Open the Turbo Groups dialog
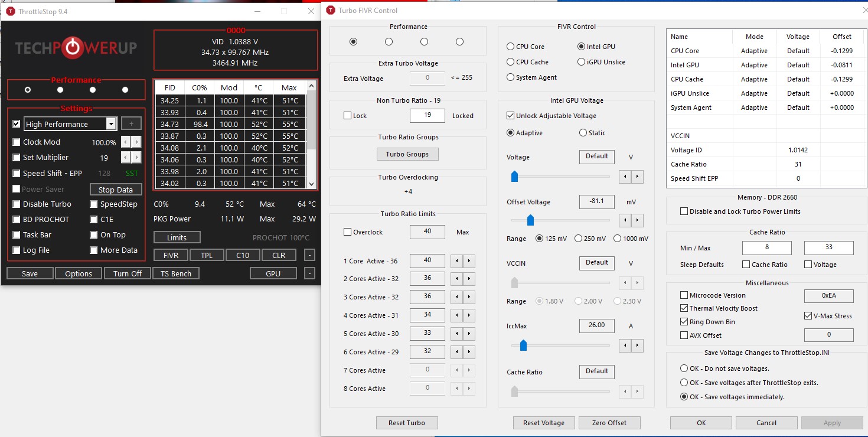This screenshot has width=868, height=437. point(407,154)
